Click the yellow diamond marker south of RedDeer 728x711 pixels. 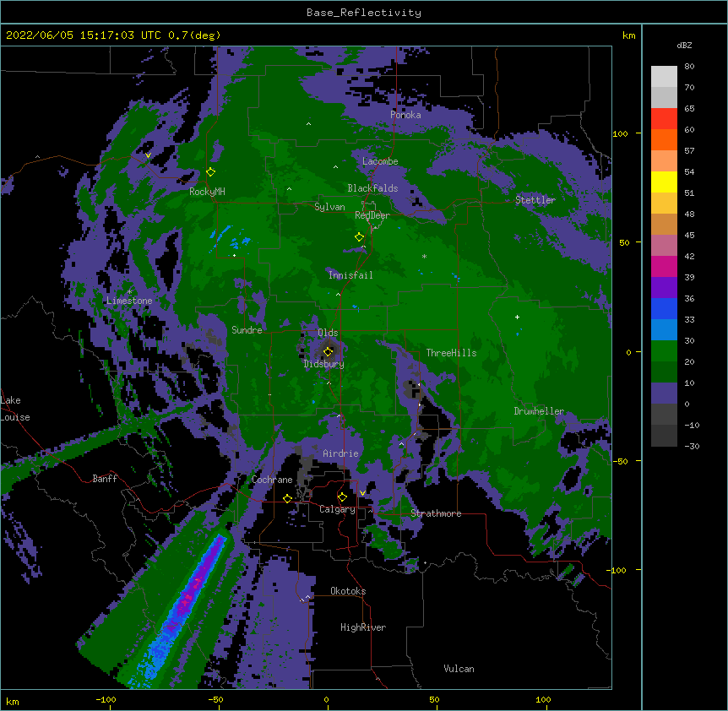(x=359, y=237)
